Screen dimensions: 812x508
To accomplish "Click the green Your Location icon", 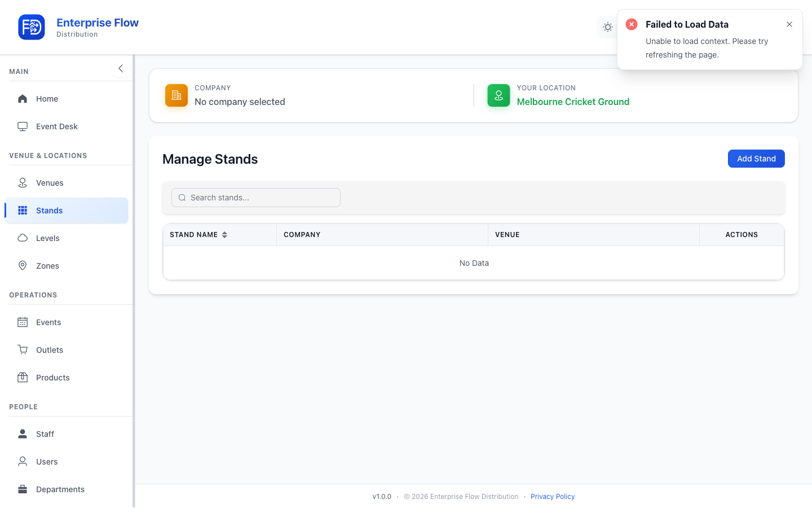I will point(498,95).
